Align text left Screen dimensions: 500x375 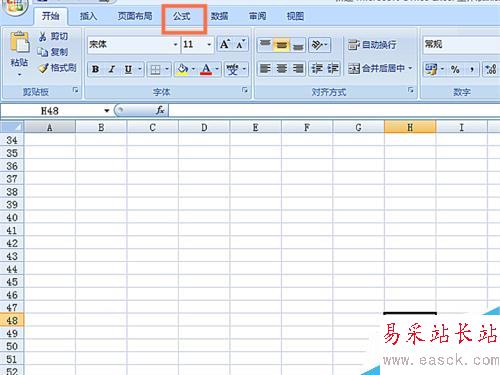pyautogui.click(x=265, y=69)
